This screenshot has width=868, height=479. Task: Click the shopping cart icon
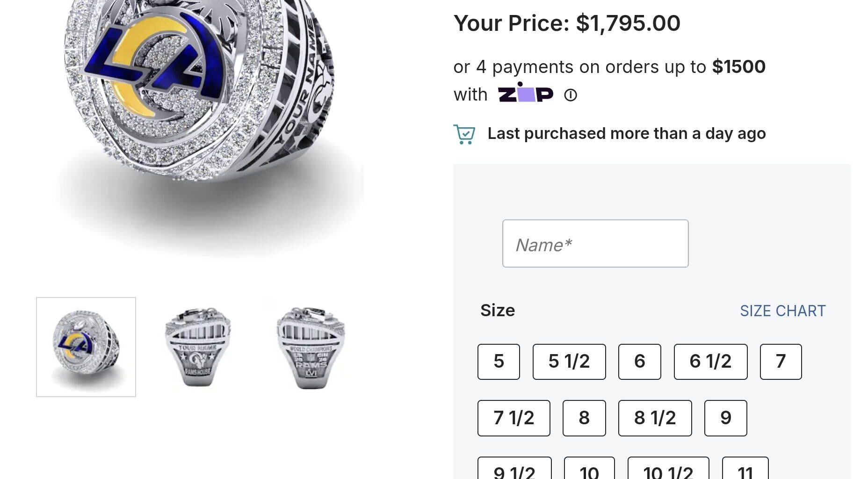coord(464,134)
